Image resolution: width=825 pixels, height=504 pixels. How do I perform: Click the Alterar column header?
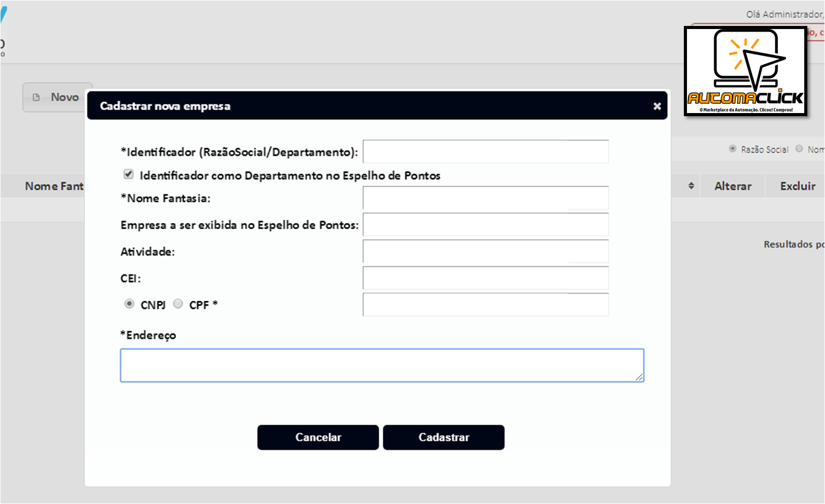[733, 186]
